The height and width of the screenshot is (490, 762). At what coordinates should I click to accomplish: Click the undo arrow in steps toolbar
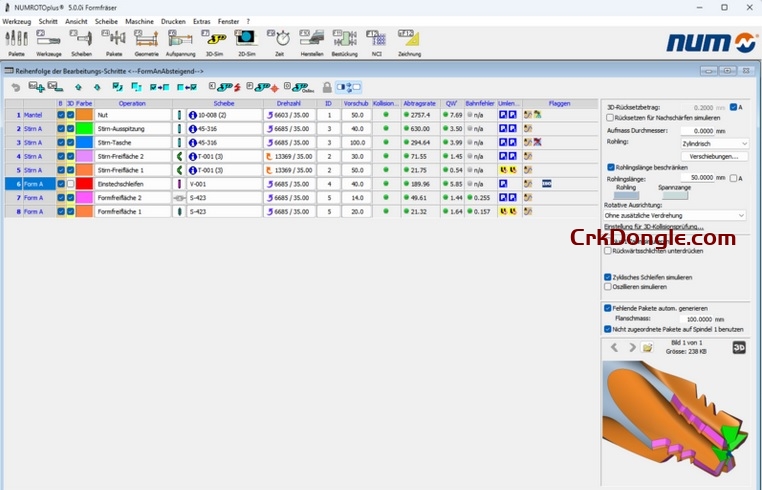tap(16, 88)
